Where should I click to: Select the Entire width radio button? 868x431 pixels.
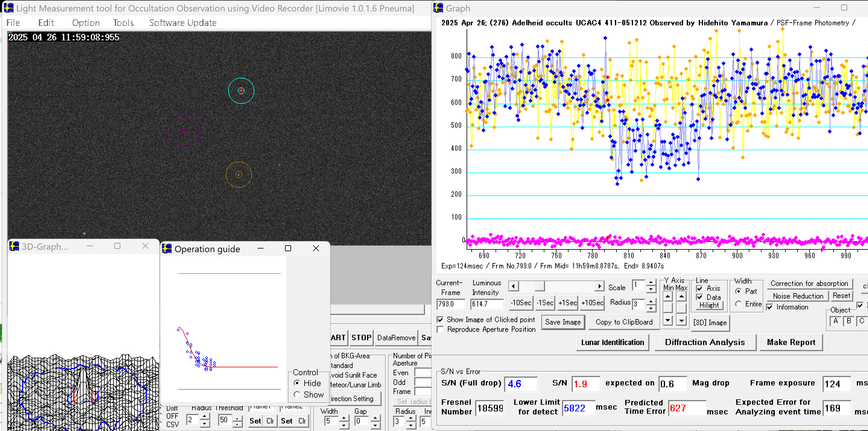[x=738, y=304]
